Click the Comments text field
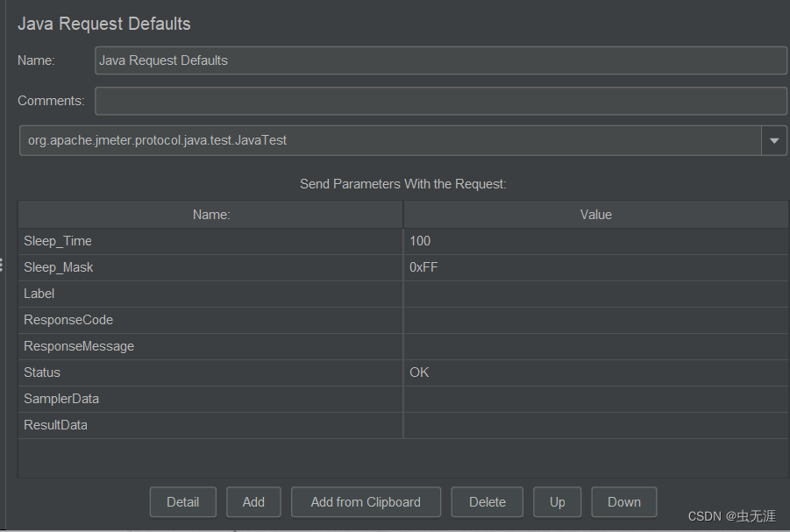Viewport: 790px width, 532px height. click(440, 101)
